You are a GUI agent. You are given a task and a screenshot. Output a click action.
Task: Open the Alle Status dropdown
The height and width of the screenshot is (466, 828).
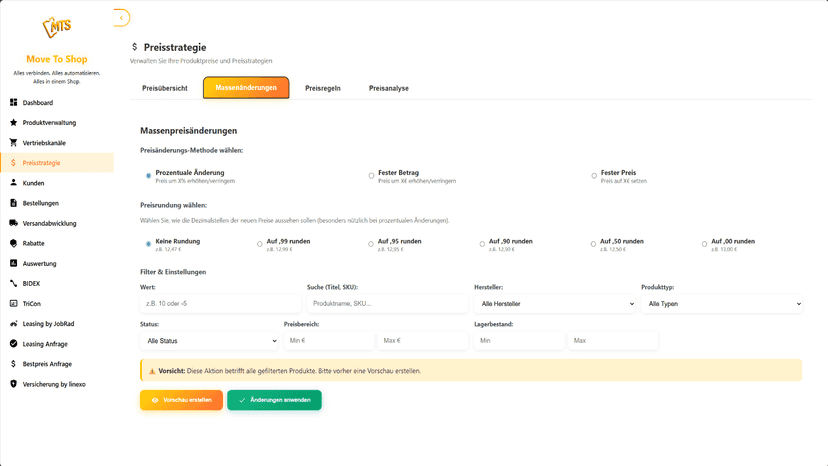pos(209,341)
